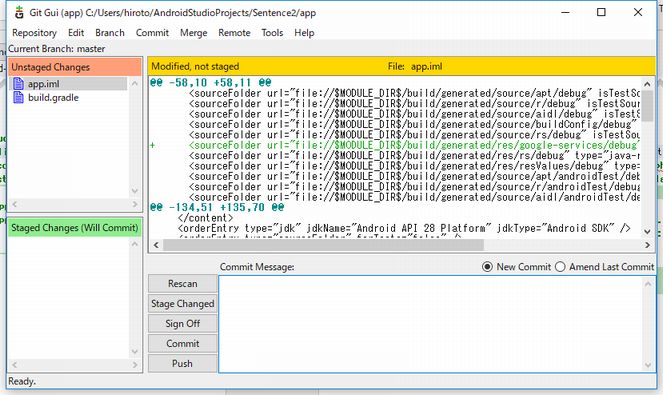Click the diff pane scroll right arrow
This screenshot has height=395, width=663.
pyautogui.click(x=647, y=245)
